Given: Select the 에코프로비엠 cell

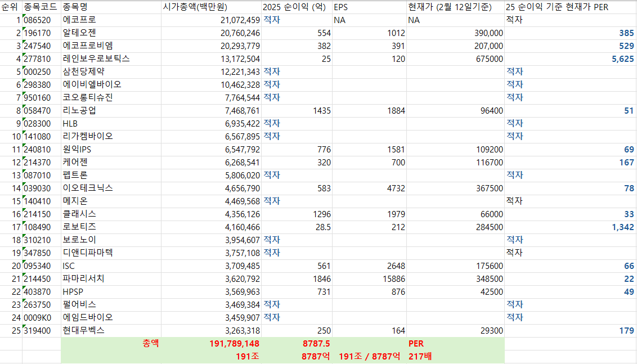Looking at the screenshot, I should [111, 46].
